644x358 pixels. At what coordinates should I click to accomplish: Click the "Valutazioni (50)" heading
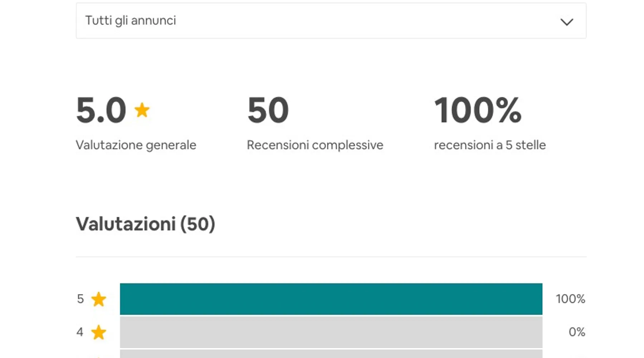(x=145, y=224)
